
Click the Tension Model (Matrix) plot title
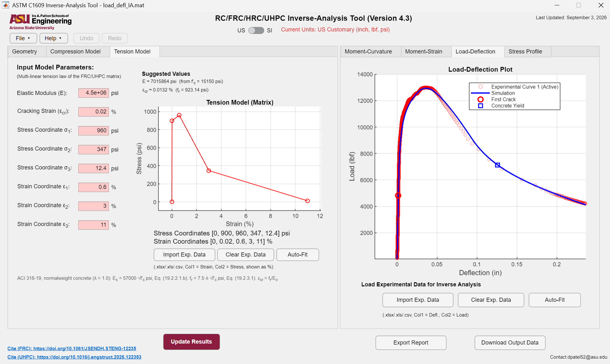coord(240,102)
